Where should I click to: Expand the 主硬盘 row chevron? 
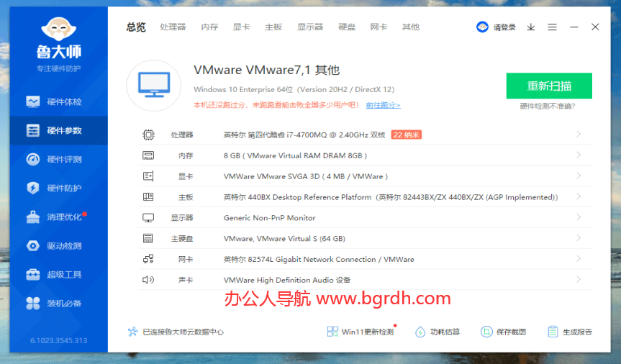point(579,238)
